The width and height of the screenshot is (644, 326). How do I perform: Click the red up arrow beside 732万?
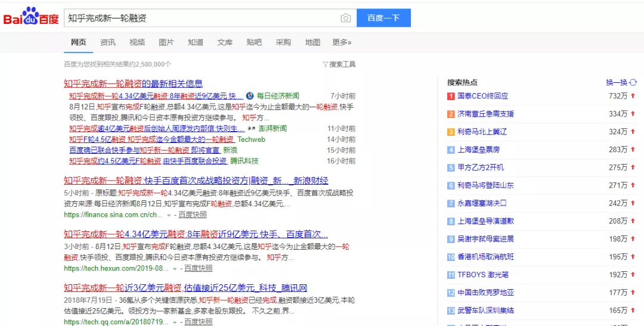coord(633,96)
